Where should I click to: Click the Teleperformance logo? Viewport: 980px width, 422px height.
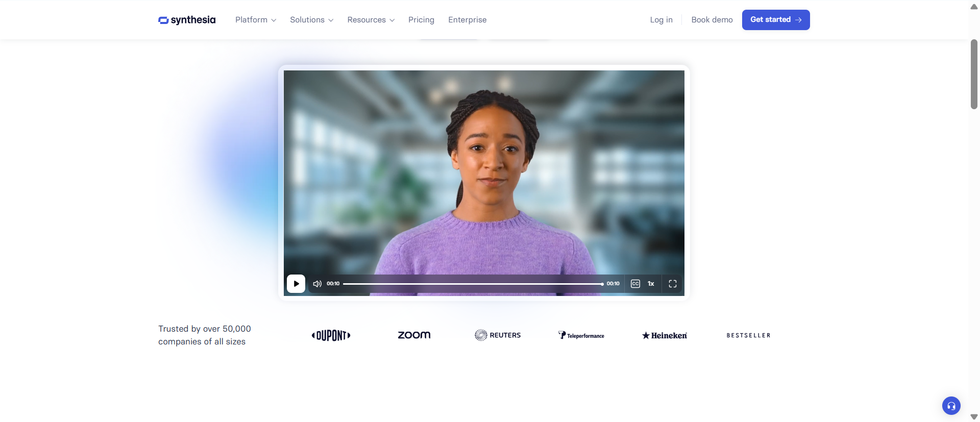click(581, 335)
